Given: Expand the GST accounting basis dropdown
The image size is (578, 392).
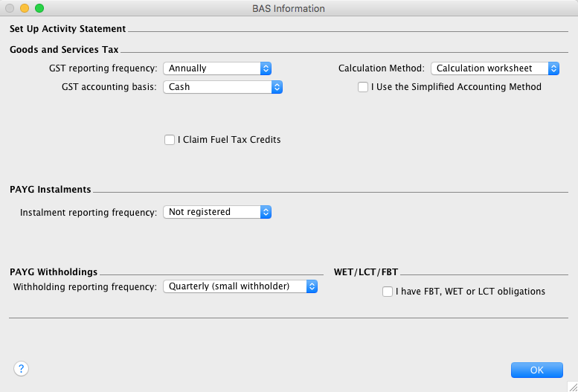Looking at the screenshot, I should (222, 87).
